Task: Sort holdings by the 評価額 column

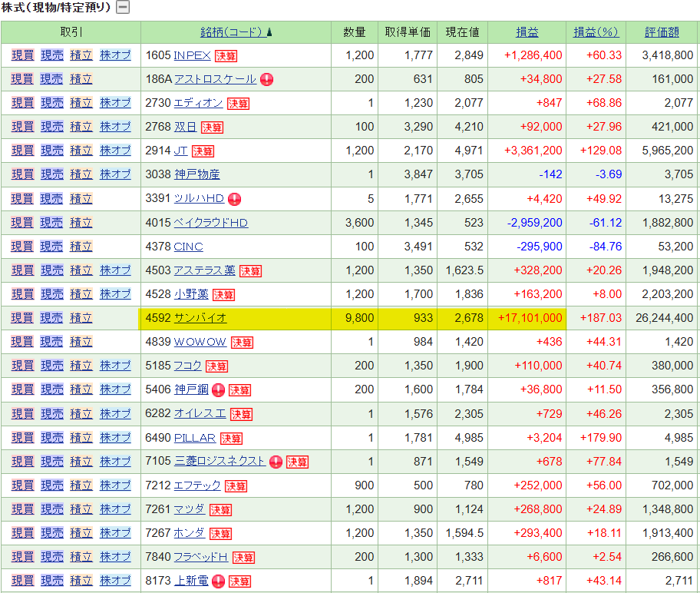Action: (x=662, y=32)
